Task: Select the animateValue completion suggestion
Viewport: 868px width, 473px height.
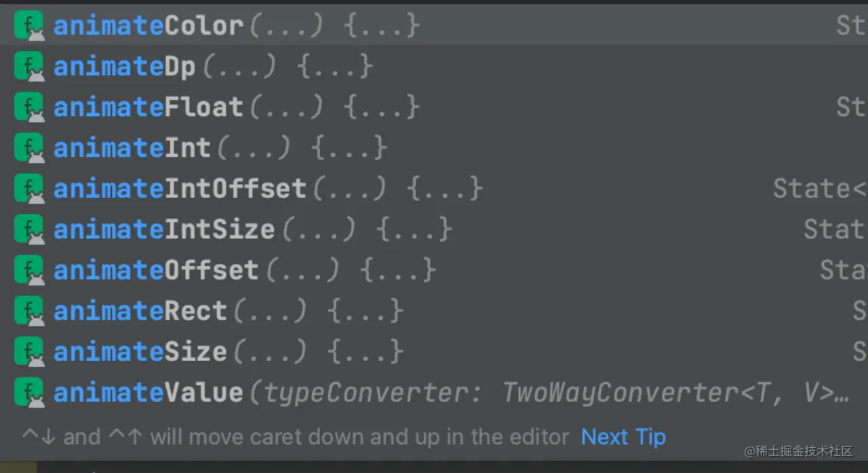Action: click(148, 392)
